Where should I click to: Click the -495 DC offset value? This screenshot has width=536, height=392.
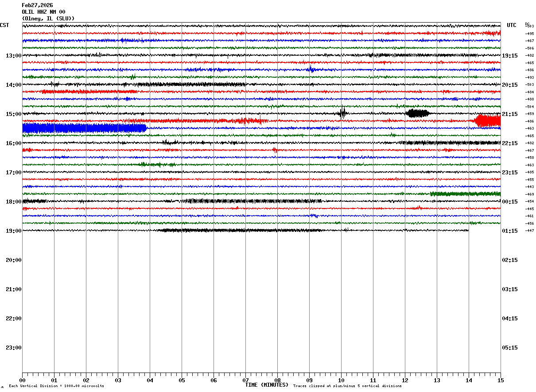point(529,34)
